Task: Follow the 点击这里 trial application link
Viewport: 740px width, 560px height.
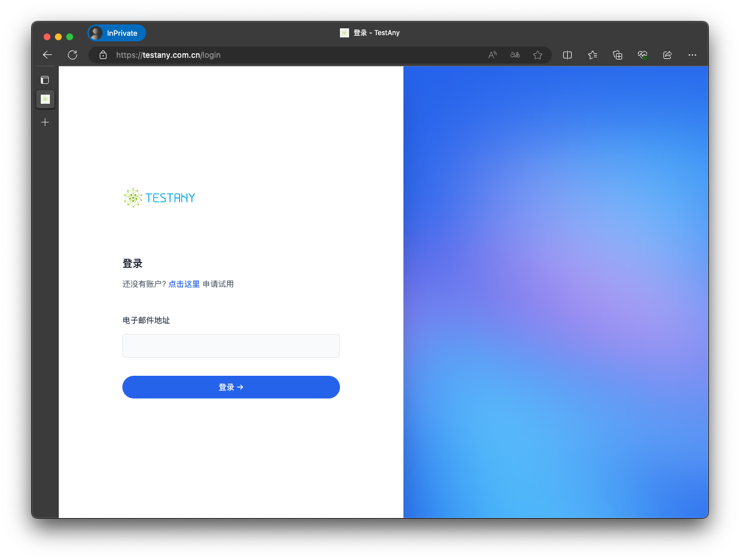Action: tap(184, 284)
